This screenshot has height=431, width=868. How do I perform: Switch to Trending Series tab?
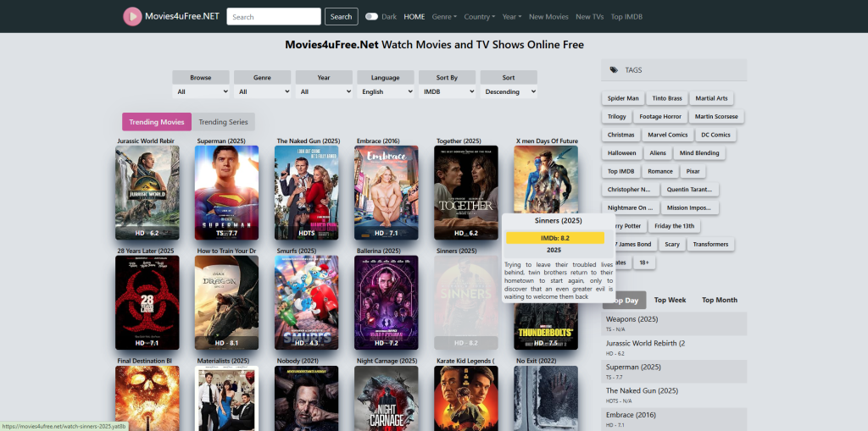[x=223, y=122]
